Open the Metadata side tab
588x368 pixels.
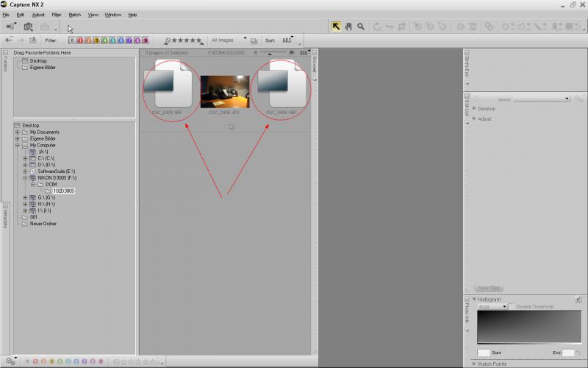(x=5, y=216)
